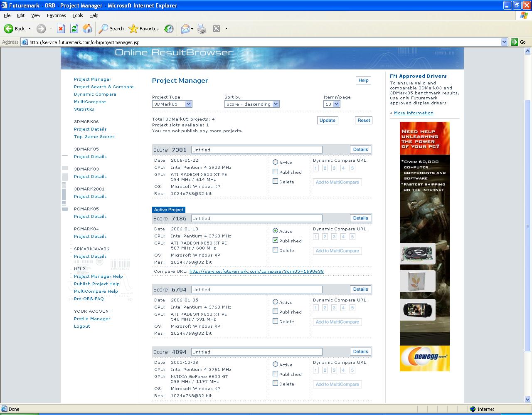Check Delete for score 7301 project
The width and height of the screenshot is (532, 415).
point(275,181)
